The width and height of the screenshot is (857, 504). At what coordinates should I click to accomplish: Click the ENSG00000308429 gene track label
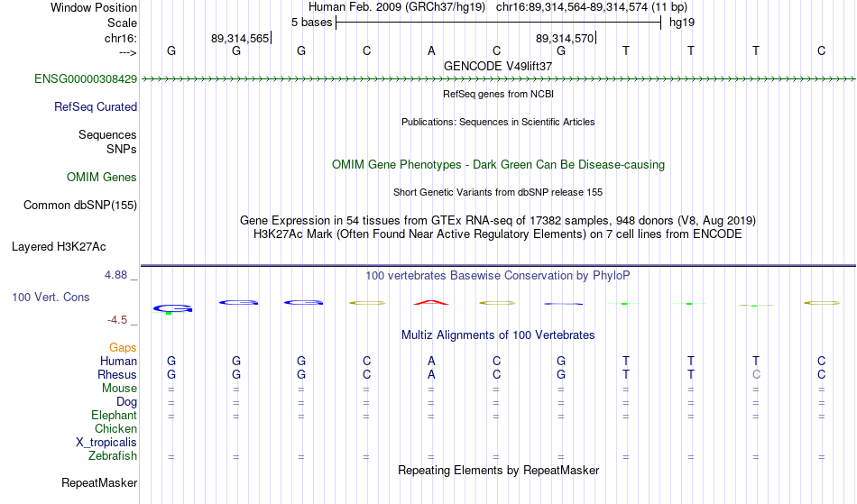(x=86, y=79)
